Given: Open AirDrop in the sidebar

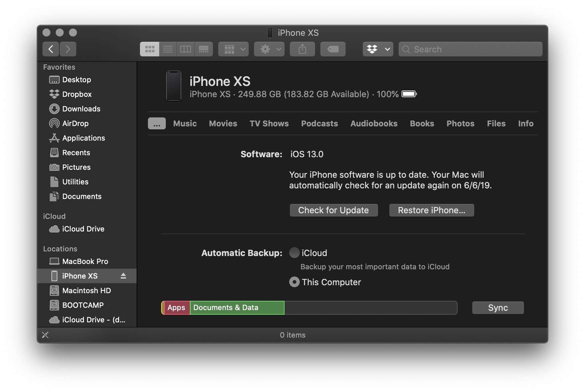Looking at the screenshot, I should 87,123.
